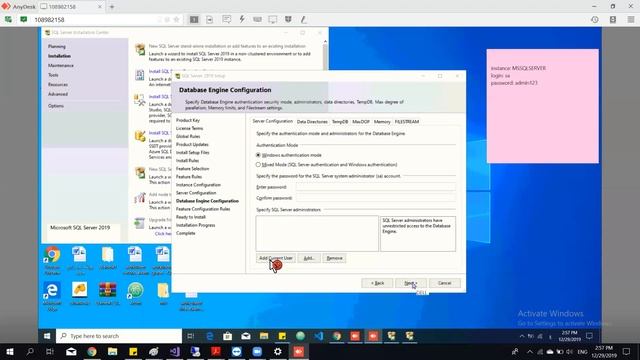Screen dimensions: 640x360
Task: Click the remote taskbar search box
Action: click(119, 336)
